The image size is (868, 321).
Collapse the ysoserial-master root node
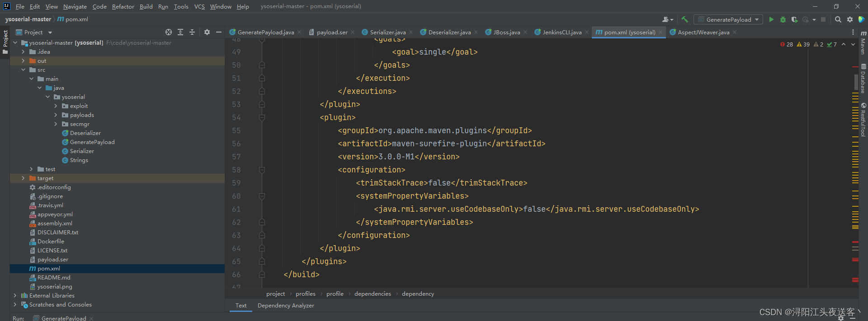(x=15, y=43)
